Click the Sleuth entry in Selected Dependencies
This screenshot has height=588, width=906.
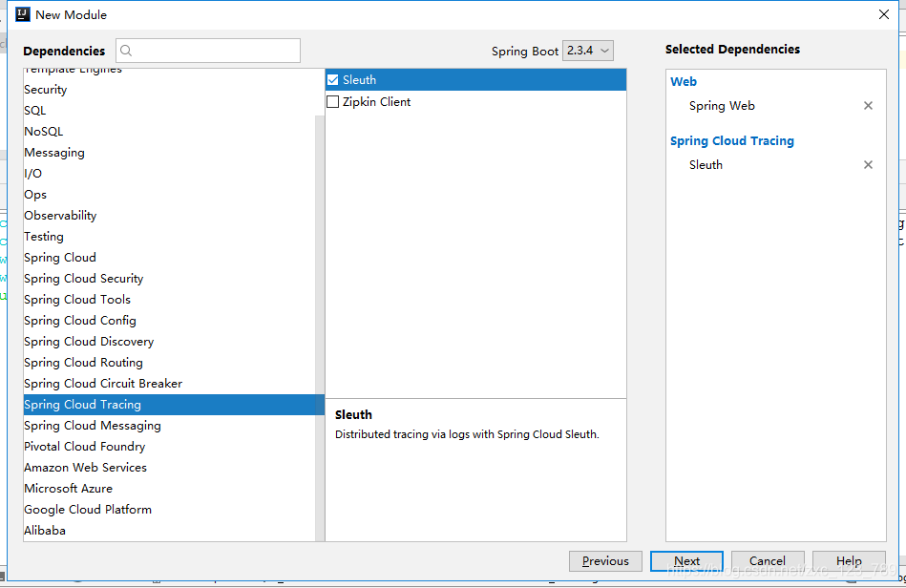[x=706, y=164]
